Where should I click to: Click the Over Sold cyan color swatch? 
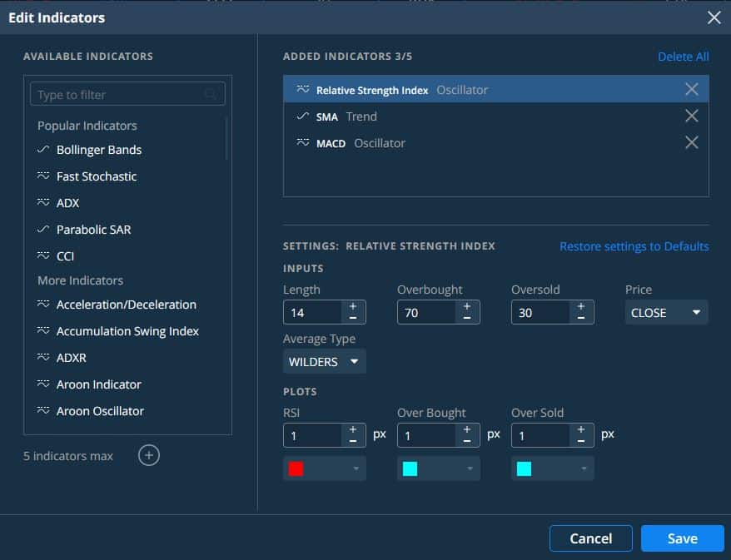tap(524, 468)
